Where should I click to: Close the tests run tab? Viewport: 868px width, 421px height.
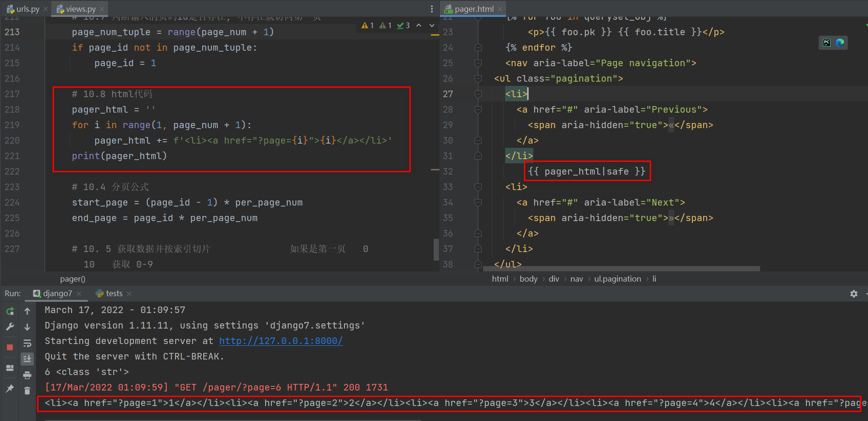(129, 294)
